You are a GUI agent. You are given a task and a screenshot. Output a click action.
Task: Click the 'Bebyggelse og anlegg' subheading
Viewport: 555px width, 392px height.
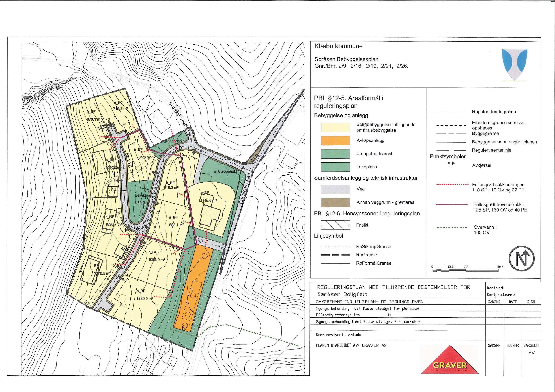(x=341, y=116)
